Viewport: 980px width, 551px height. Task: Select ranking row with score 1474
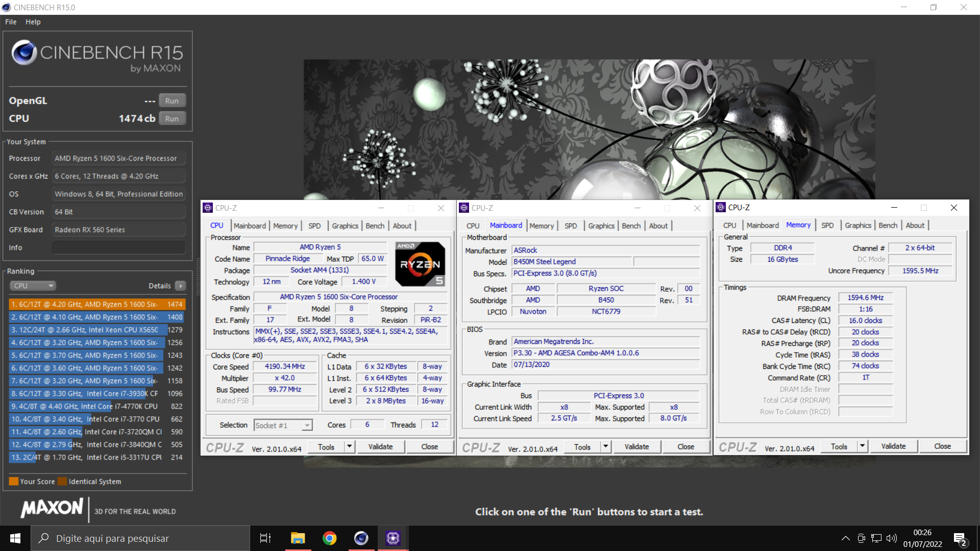click(x=97, y=304)
